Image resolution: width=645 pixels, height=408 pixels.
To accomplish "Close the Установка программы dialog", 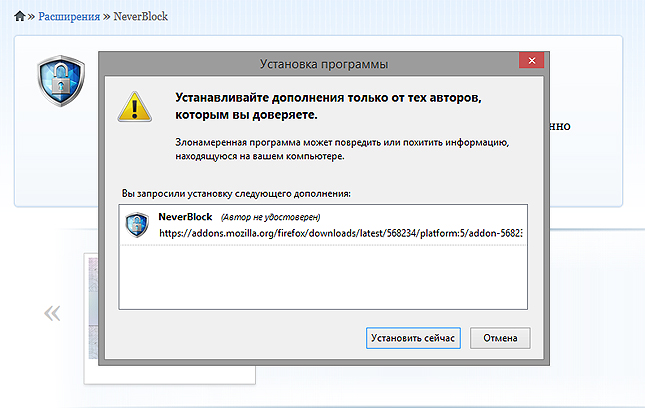I will [525, 62].
